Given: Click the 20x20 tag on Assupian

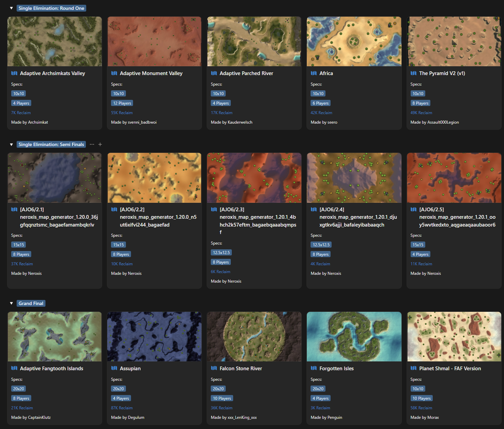Looking at the screenshot, I should pos(118,389).
